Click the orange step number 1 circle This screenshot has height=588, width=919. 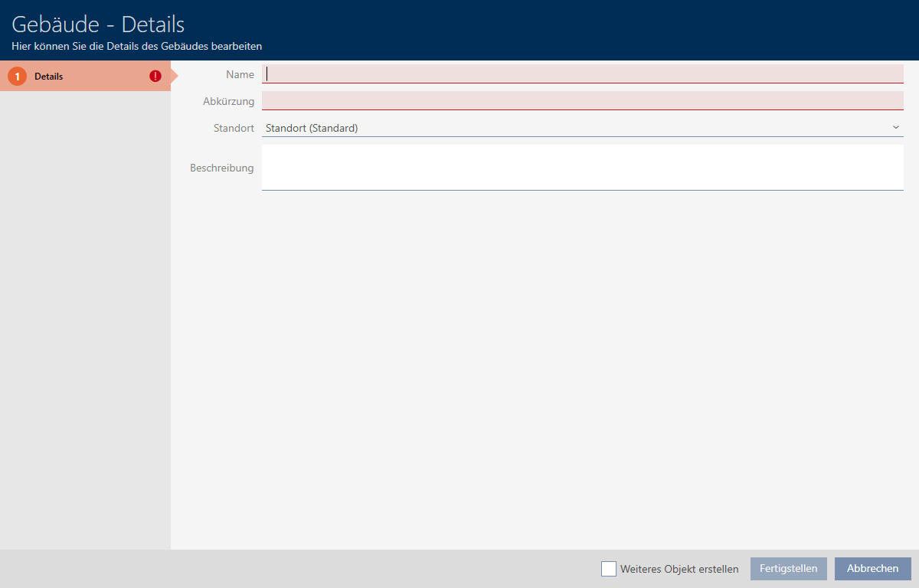[x=17, y=77]
